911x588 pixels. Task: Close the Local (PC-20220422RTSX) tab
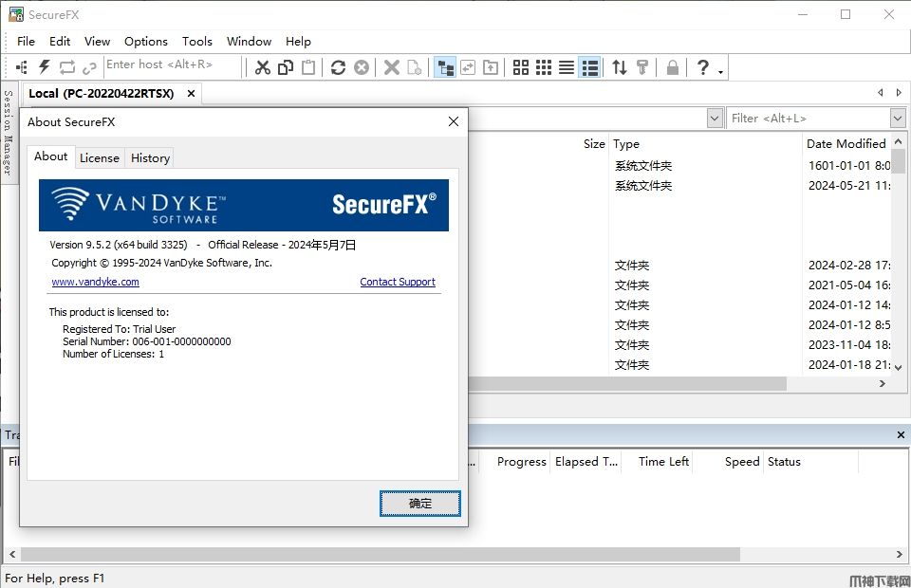coord(191,94)
